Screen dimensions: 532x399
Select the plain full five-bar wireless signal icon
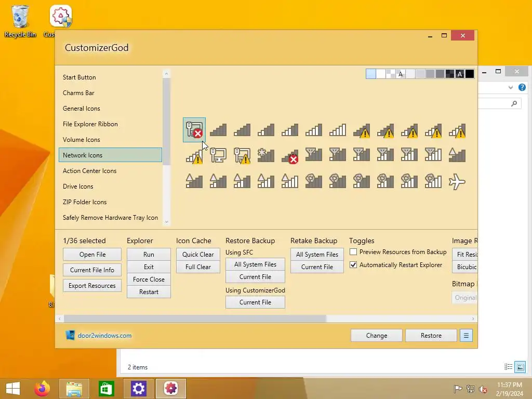(338, 130)
